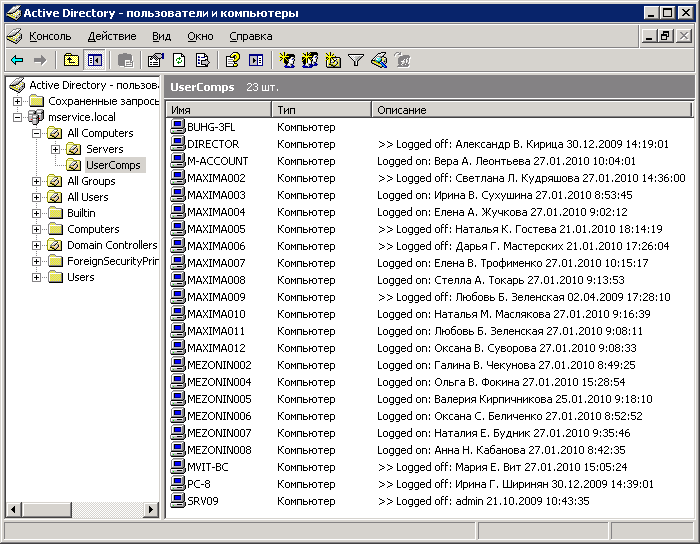Click the Back arrow toolbar icon

[17, 61]
